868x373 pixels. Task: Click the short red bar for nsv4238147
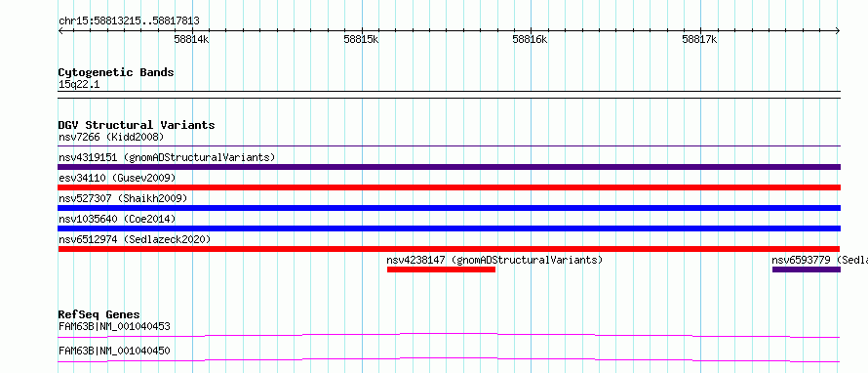click(441, 269)
